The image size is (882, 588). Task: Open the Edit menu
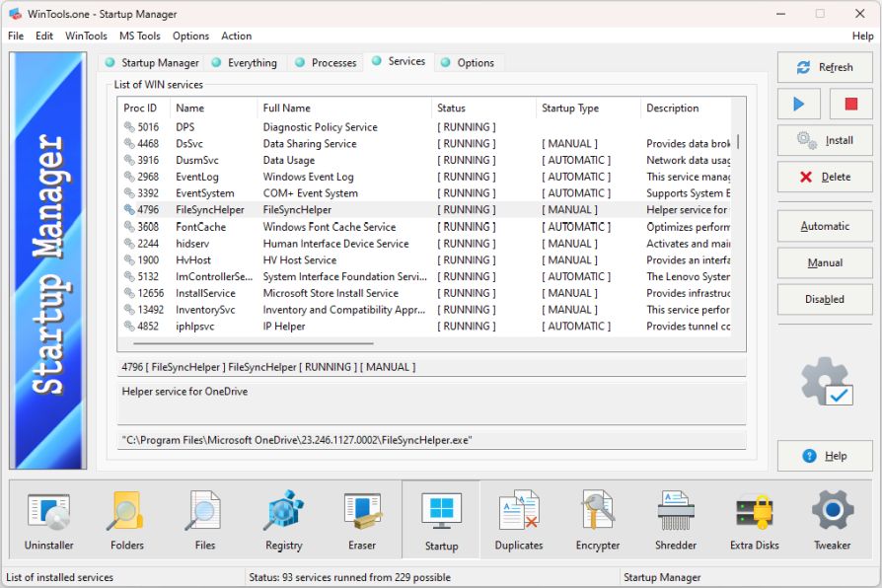click(x=43, y=37)
